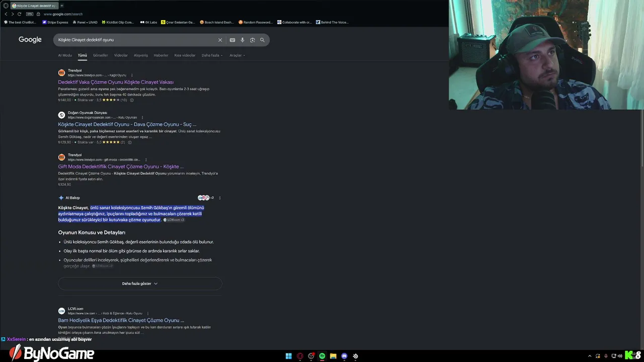Screen dimensions: 644x362
Task: Start voice search with the microphone
Action: click(243, 40)
